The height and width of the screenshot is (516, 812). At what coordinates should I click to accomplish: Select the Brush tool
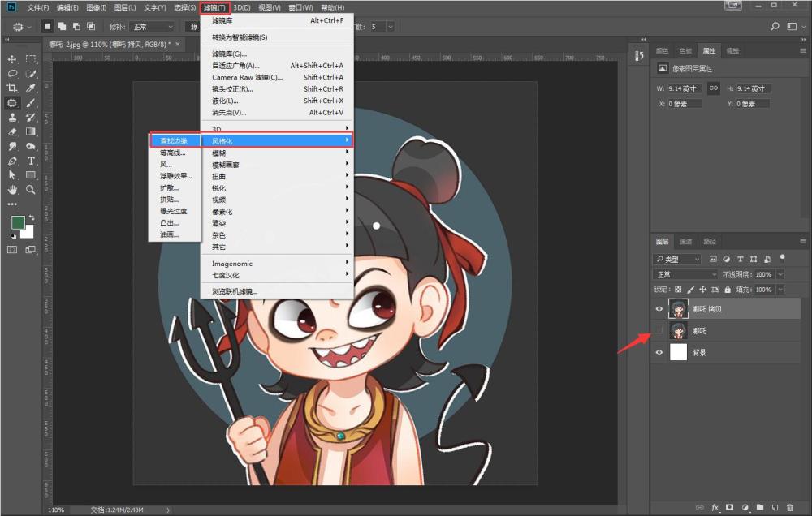[x=31, y=103]
